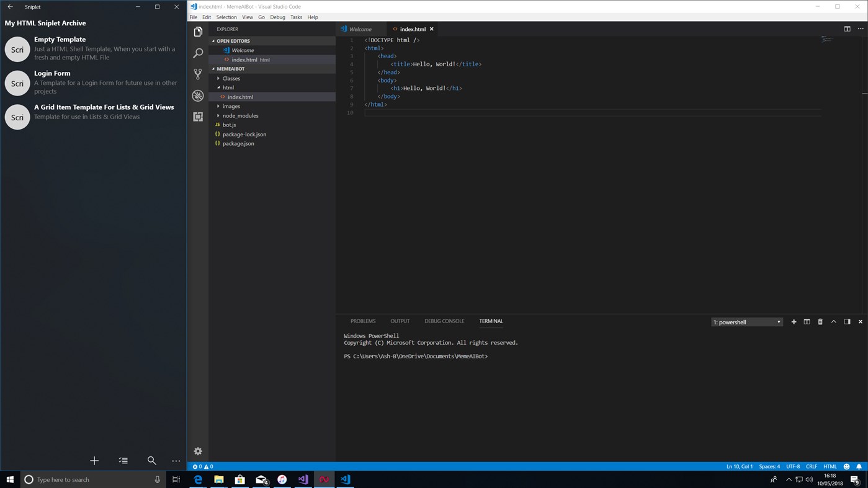Change indentation via Spaces: 4
The width and height of the screenshot is (868, 488).
click(769, 466)
